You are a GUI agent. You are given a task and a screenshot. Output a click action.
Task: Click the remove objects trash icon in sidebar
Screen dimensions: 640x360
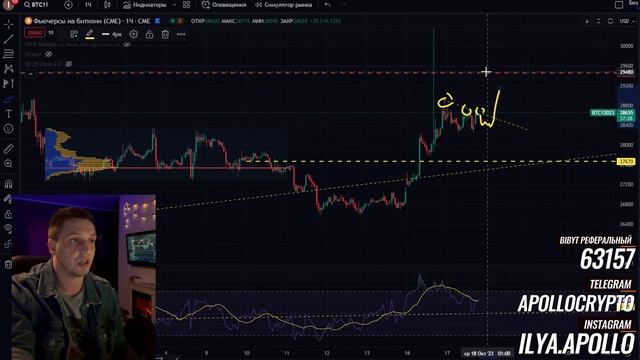point(9,264)
